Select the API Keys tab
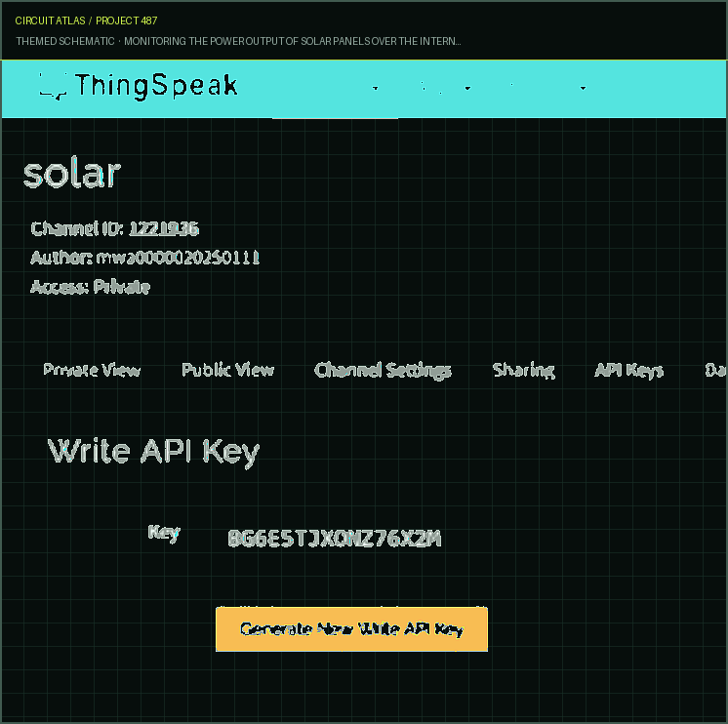Viewport: 728px width, 724px height. (x=629, y=371)
